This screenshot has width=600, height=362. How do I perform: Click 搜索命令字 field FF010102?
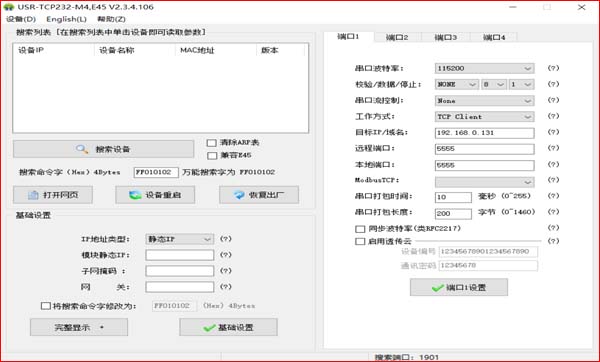156,172
